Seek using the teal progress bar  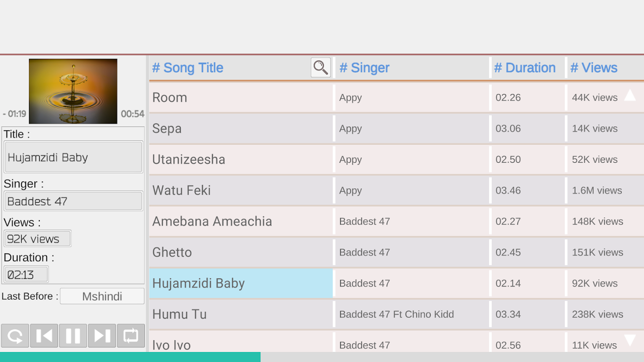pyautogui.click(x=322, y=357)
